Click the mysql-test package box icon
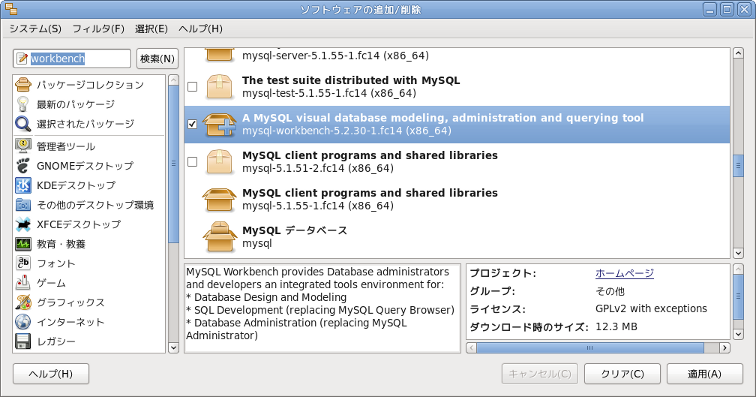 click(219, 86)
